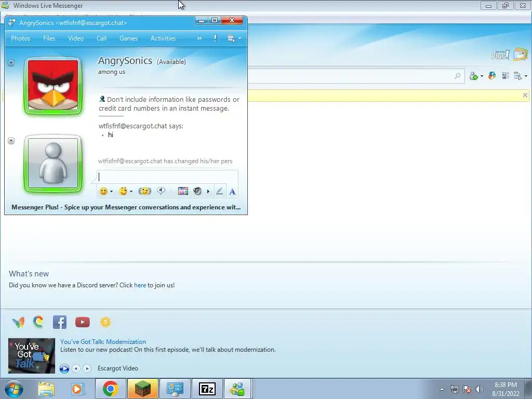Viewport: 532px width, 399px height.
Task: Click the Messenger Plus sound speaker icon
Action: pos(197,191)
